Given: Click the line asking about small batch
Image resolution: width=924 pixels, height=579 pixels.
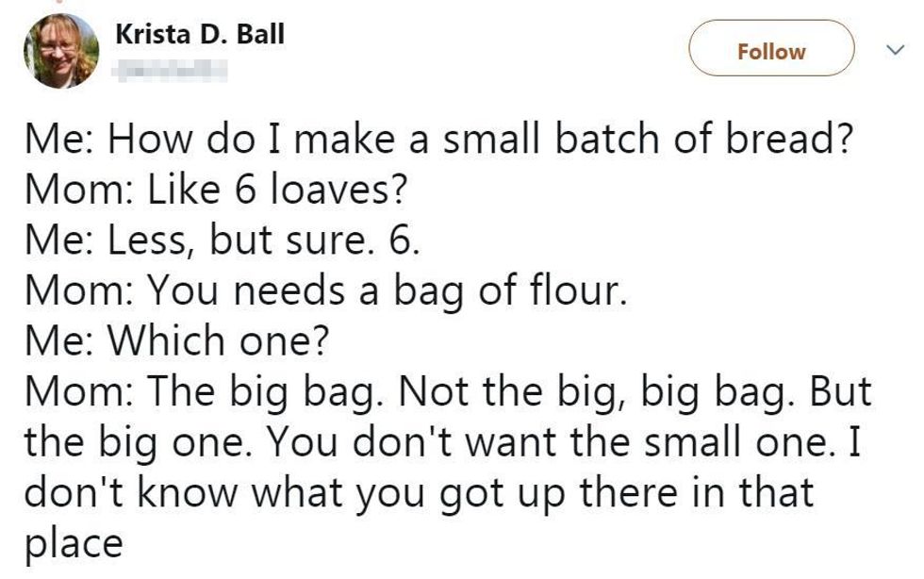Looking at the screenshot, I should click(x=439, y=141).
